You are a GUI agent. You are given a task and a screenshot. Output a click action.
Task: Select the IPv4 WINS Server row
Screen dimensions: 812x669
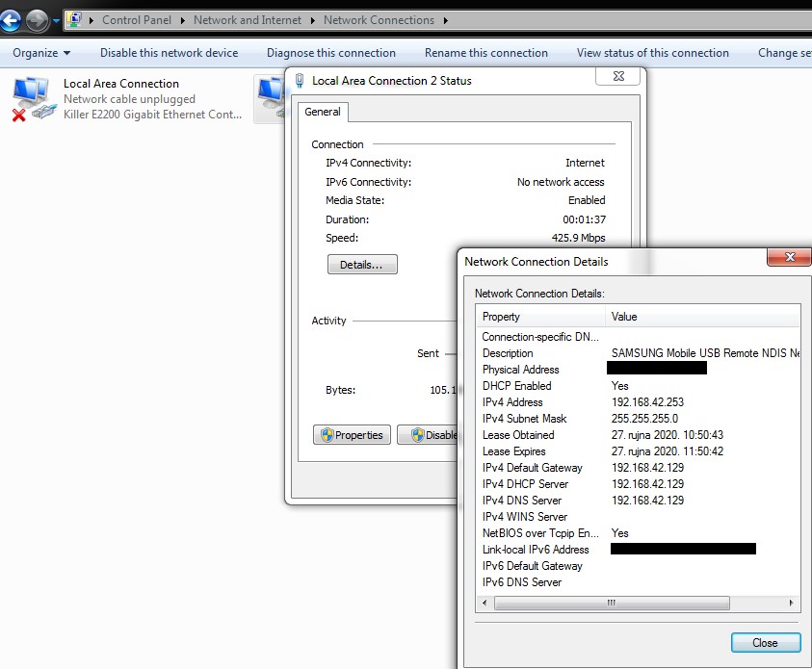point(638,517)
